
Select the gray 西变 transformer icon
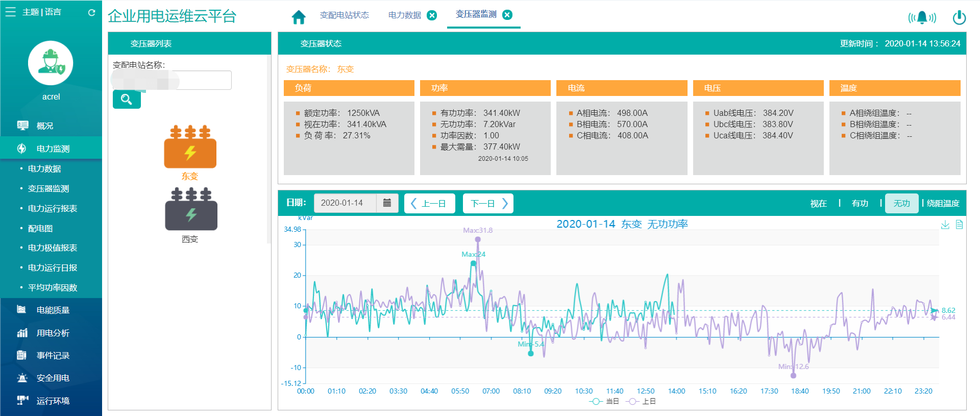click(191, 209)
